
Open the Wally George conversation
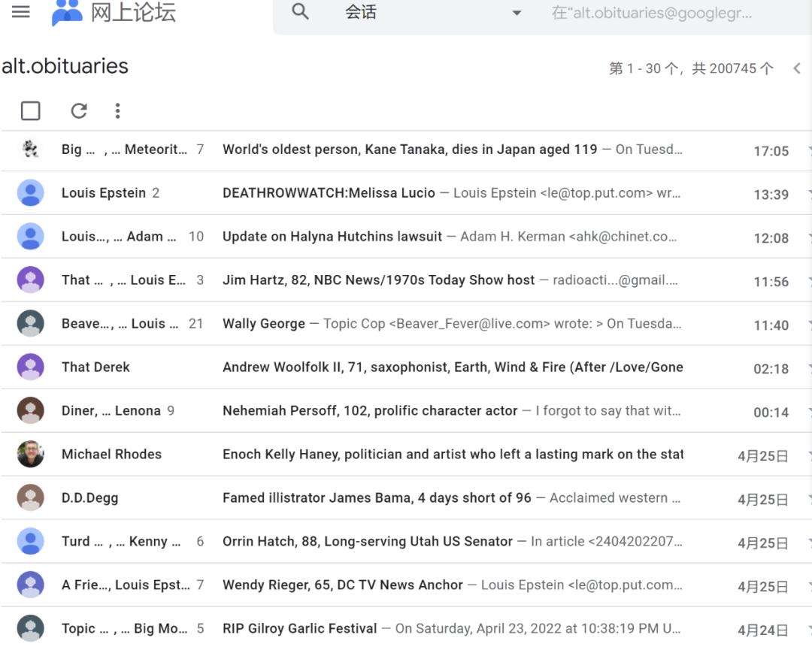(x=264, y=323)
